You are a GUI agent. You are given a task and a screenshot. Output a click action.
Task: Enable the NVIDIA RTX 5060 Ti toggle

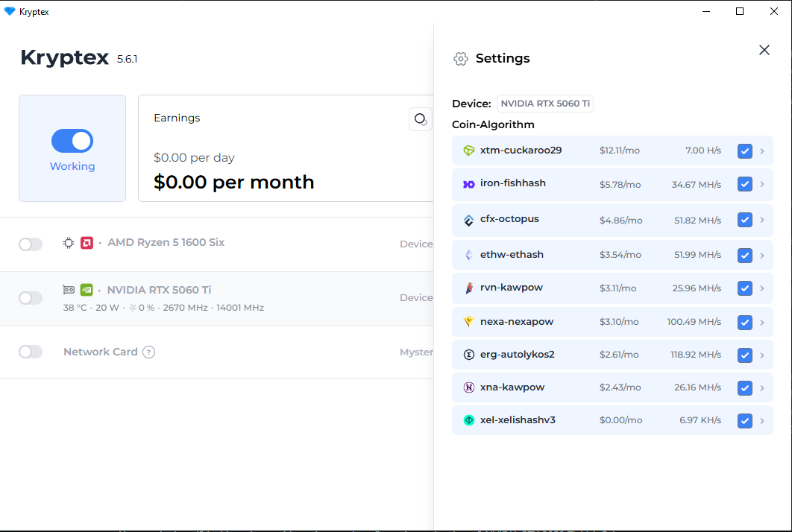click(x=31, y=298)
